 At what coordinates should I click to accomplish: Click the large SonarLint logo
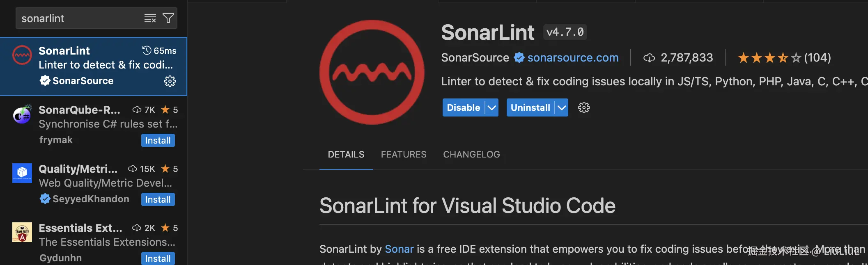(372, 72)
